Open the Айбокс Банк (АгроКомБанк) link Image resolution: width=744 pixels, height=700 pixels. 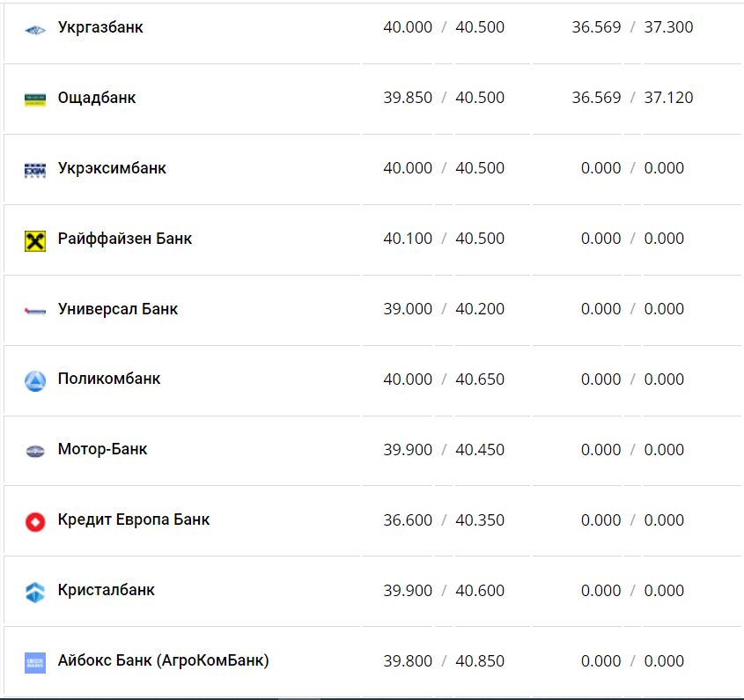tap(164, 660)
